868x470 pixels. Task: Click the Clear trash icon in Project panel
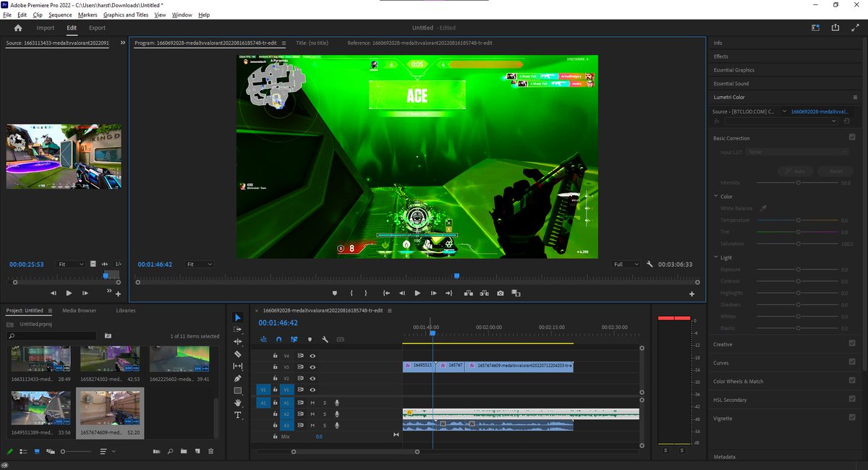click(210, 451)
